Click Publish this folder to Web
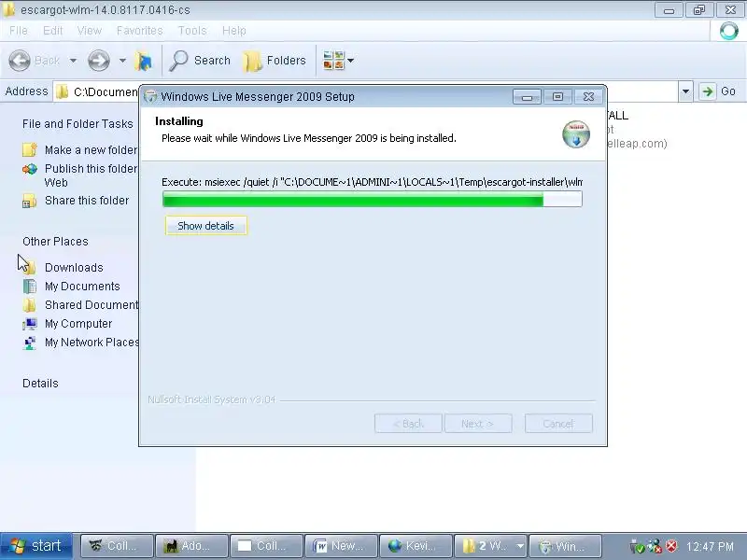Viewport: 747px width, 560px height. (91, 175)
